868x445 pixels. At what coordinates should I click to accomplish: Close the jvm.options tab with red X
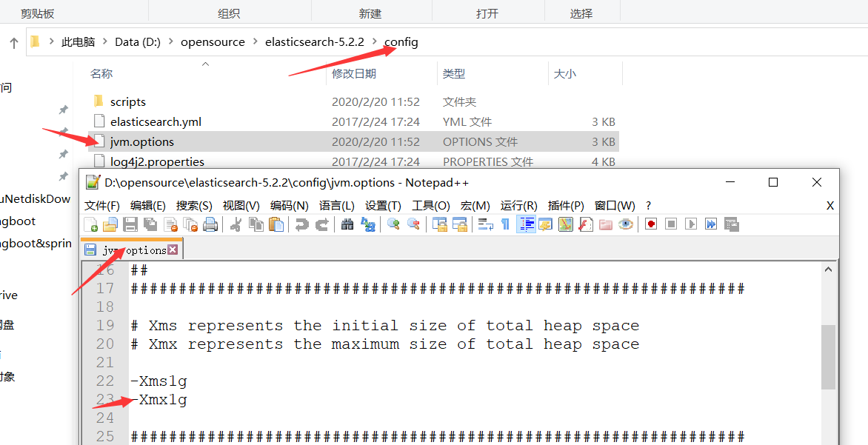173,250
